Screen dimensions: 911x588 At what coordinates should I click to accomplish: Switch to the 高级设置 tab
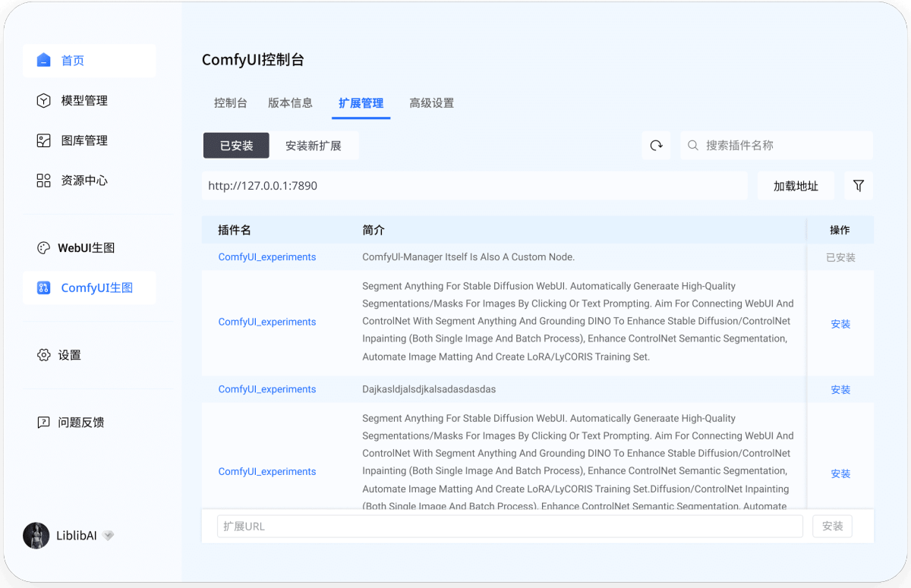(x=431, y=103)
